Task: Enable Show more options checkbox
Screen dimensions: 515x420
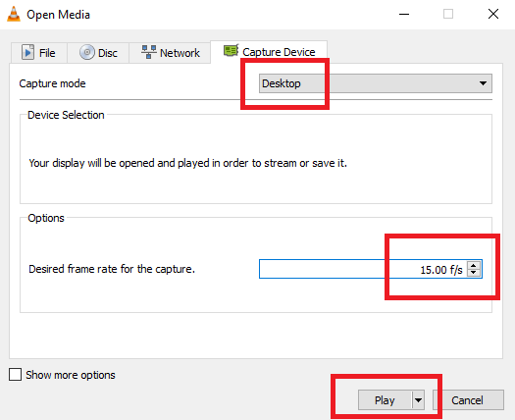Action: click(15, 374)
